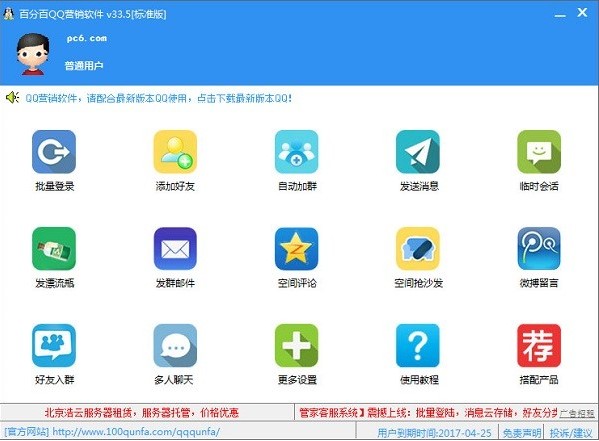This screenshot has width=599, height=441.
Task: Open the 发群邮件 envelope icon
Action: pos(175,249)
